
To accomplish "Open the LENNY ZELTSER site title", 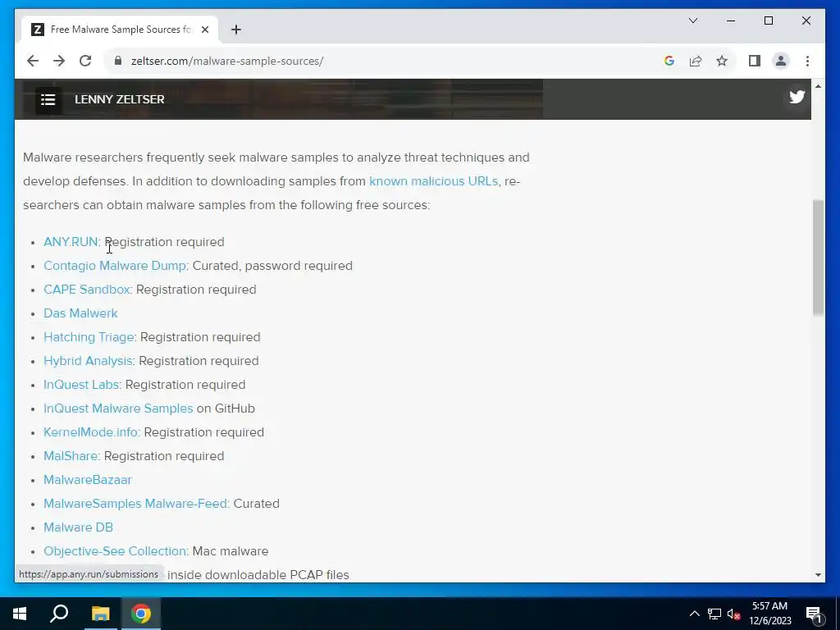I will (x=120, y=99).
